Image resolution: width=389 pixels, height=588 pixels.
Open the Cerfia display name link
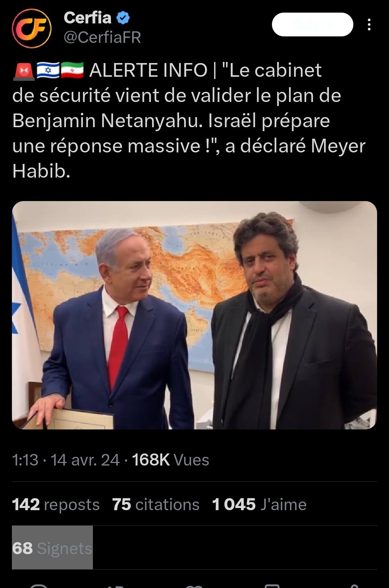pyautogui.click(x=88, y=18)
